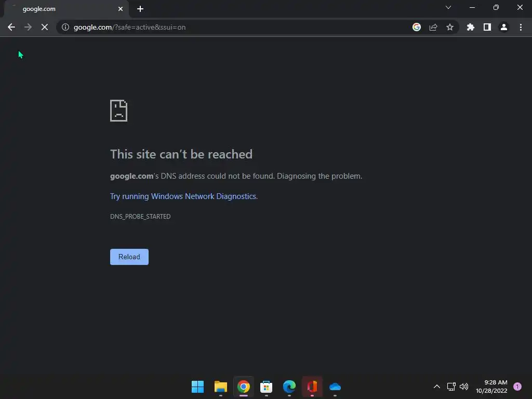
Task: Open the Chrome profile menu
Action: (504, 27)
